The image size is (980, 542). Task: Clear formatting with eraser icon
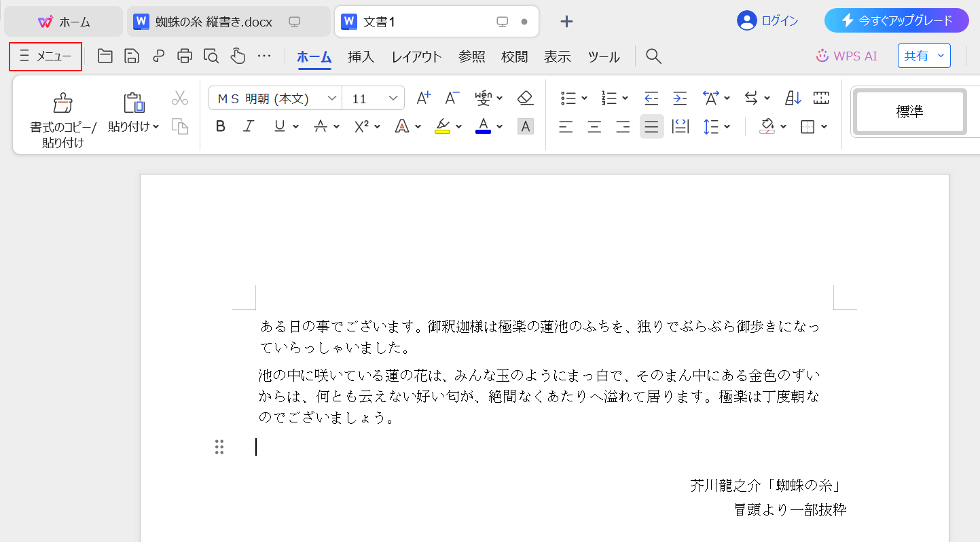pyautogui.click(x=525, y=98)
